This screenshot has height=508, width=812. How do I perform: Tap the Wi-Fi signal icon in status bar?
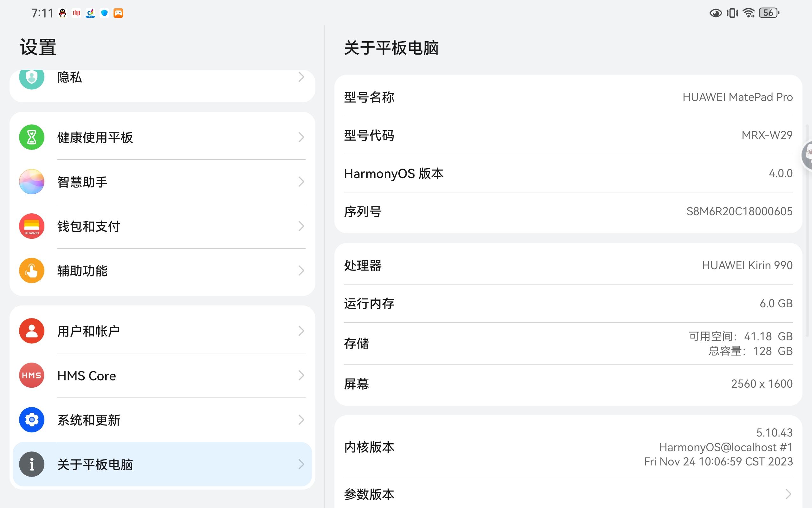pyautogui.click(x=749, y=13)
